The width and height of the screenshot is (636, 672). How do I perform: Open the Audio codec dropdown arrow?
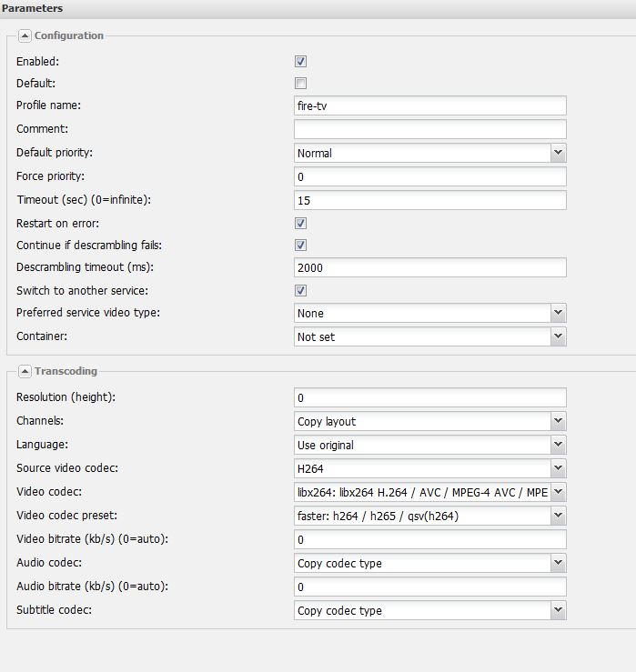coord(558,563)
